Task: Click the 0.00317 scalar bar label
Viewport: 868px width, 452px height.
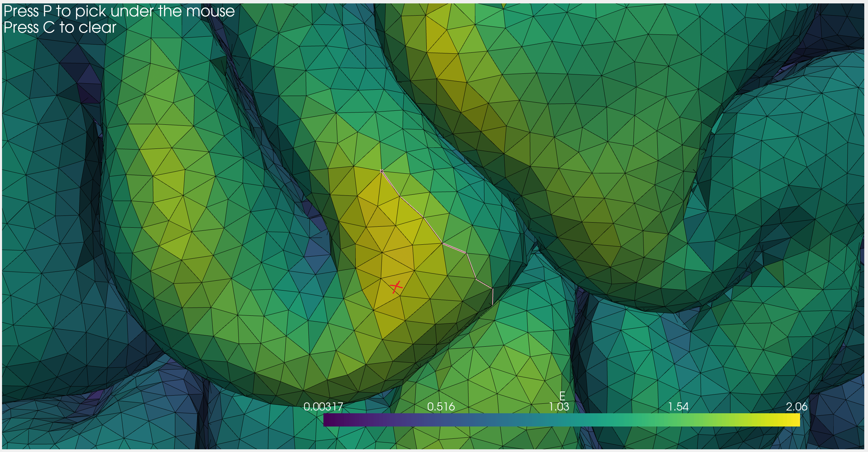Action: 323,407
